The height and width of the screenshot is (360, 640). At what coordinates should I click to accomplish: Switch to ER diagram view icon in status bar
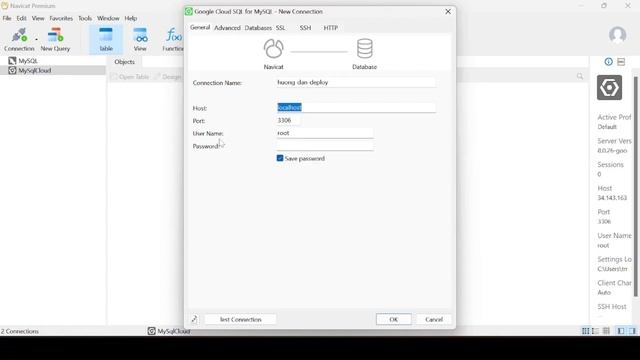606,331
